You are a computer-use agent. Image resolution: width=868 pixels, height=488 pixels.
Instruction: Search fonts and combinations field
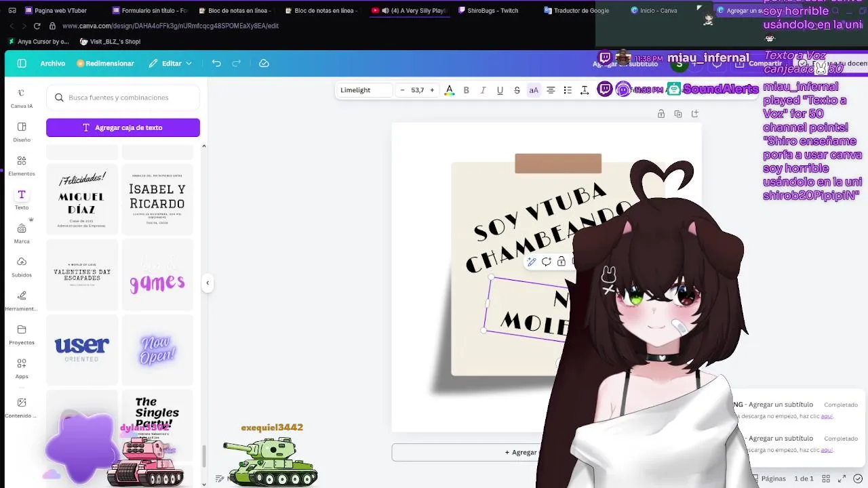tap(123, 98)
